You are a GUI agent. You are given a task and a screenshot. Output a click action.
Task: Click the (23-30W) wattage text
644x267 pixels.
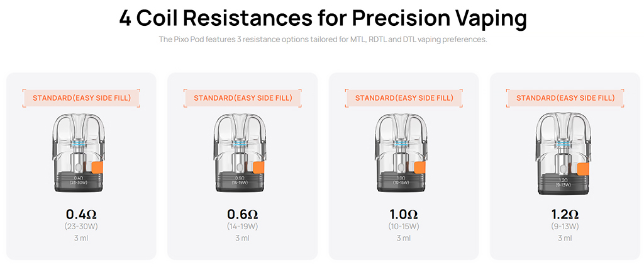81,227
